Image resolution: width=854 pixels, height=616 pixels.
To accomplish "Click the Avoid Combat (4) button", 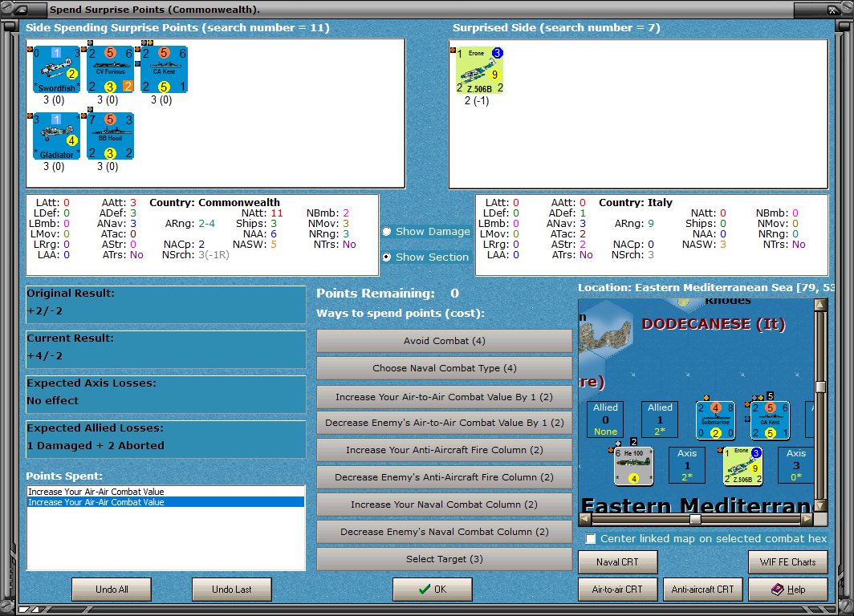I will (x=445, y=341).
